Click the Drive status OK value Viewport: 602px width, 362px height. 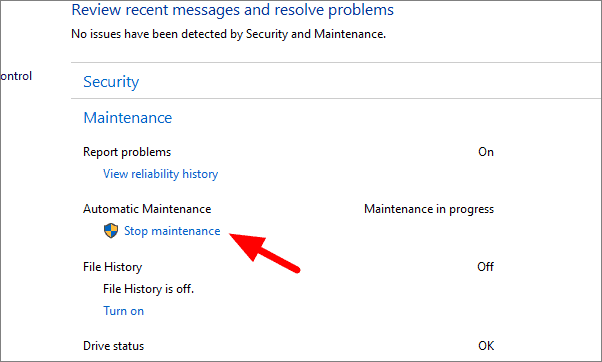pos(486,346)
